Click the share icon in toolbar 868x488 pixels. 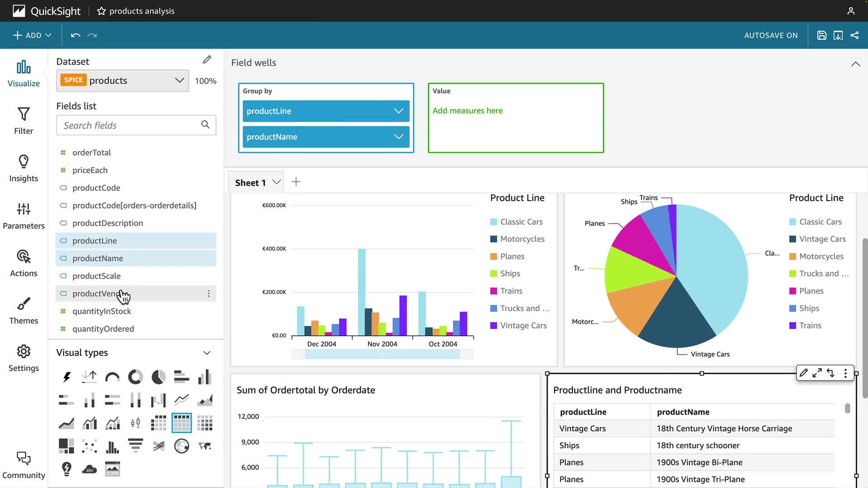(x=854, y=35)
